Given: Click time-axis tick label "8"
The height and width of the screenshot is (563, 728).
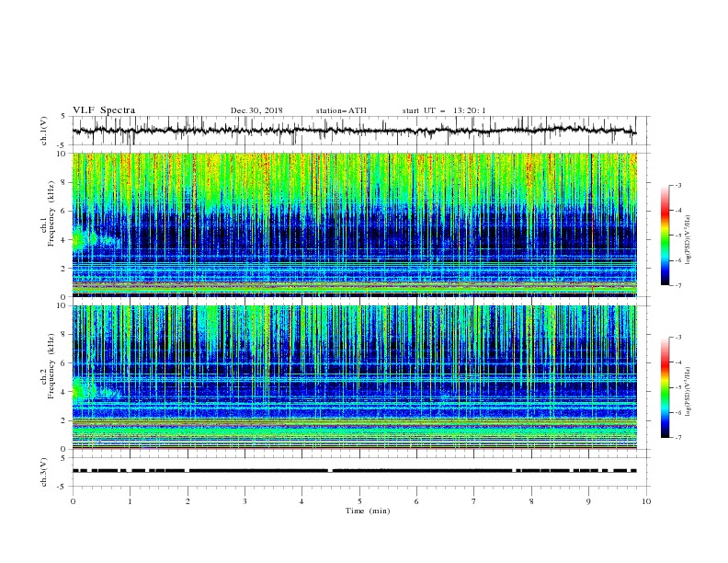Looking at the screenshot, I should [x=531, y=501].
